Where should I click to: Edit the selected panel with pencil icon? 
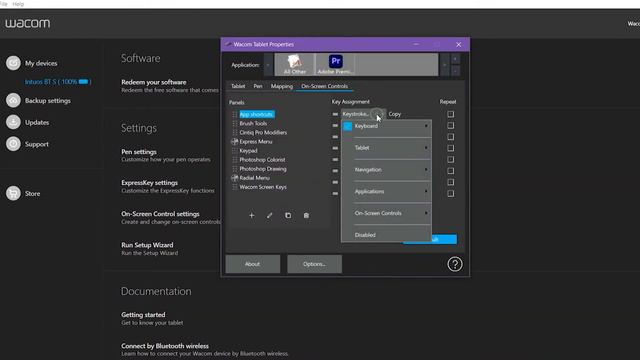(x=269, y=215)
